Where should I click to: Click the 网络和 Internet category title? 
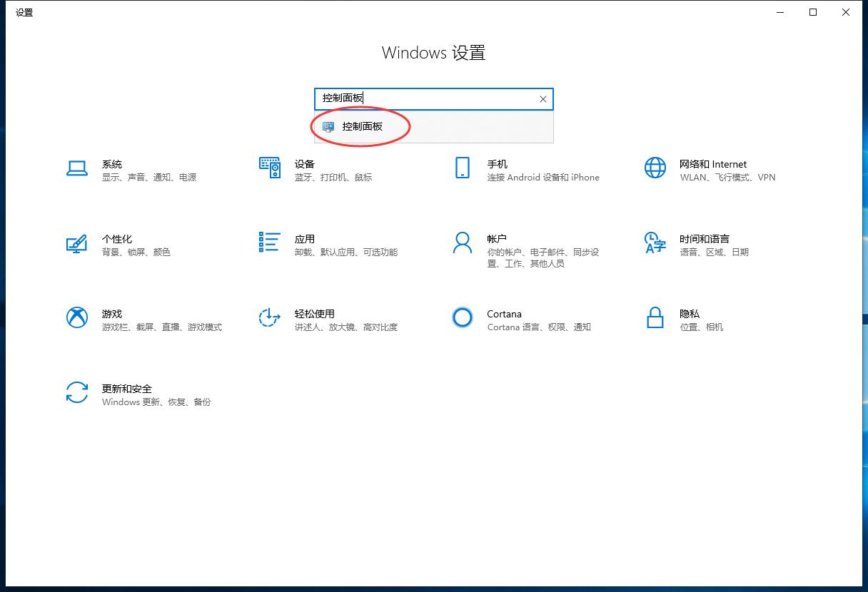pos(712,164)
